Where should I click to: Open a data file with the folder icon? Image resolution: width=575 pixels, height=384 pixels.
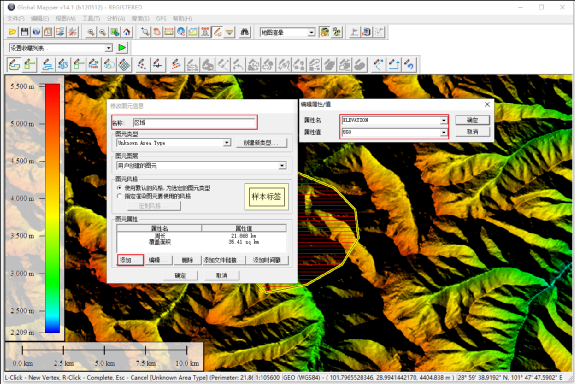pos(12,32)
